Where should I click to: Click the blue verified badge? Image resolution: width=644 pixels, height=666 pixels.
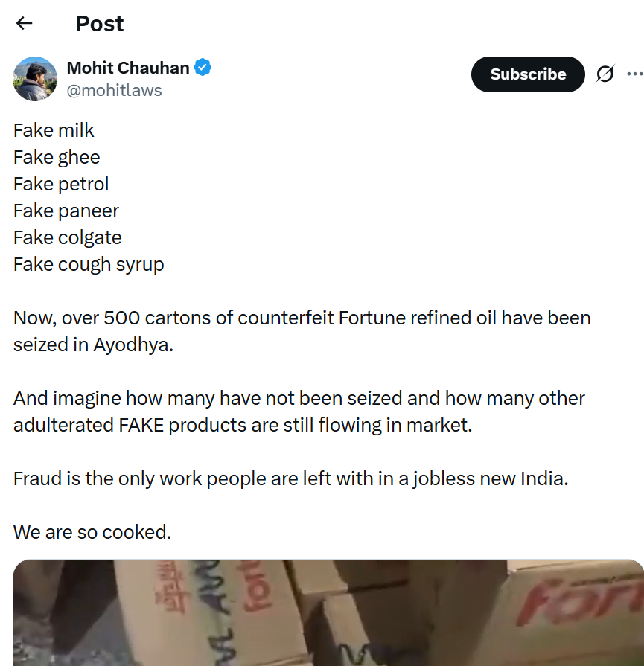(203, 68)
